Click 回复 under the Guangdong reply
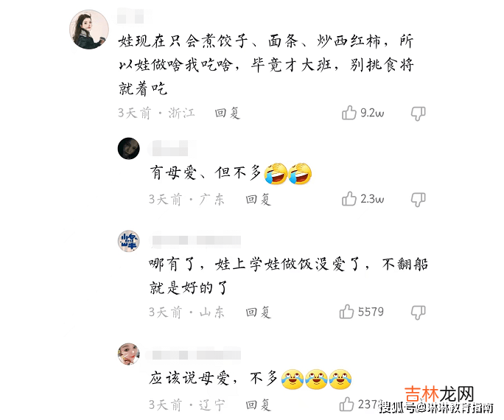This screenshot has width=504, height=420. pyautogui.click(x=259, y=199)
